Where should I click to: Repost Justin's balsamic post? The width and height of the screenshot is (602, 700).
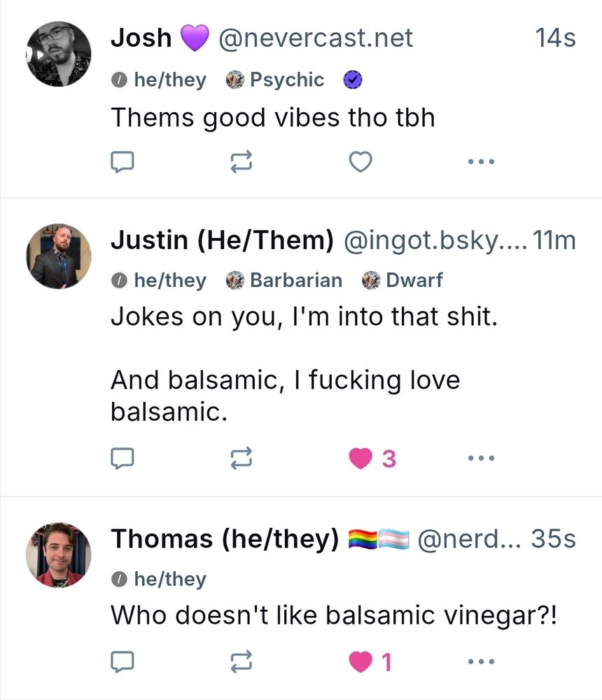click(241, 458)
